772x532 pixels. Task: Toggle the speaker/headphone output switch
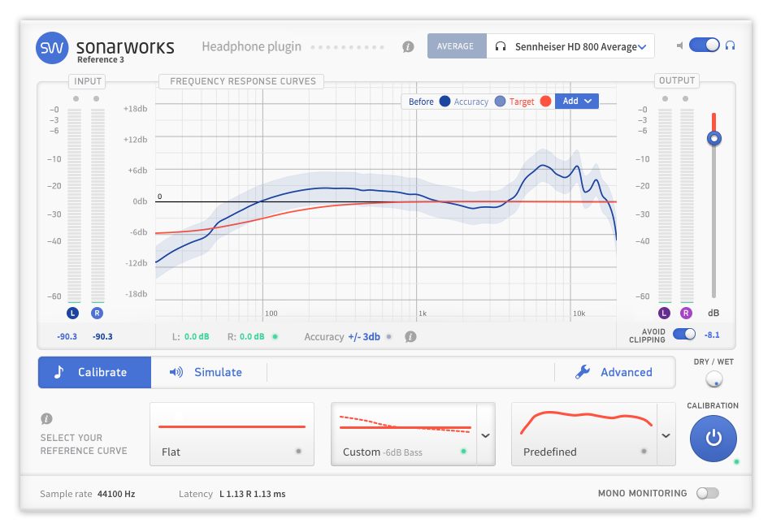pyautogui.click(x=705, y=45)
